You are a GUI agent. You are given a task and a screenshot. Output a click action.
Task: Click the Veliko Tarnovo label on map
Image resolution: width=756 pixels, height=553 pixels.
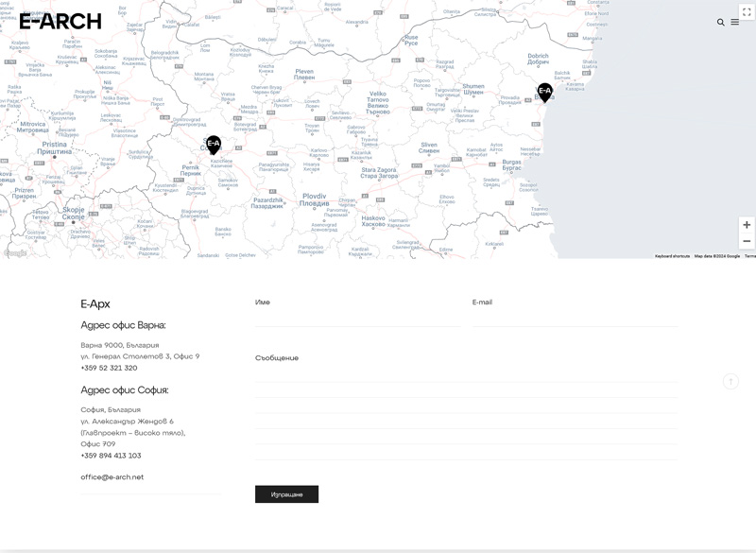[x=377, y=103]
